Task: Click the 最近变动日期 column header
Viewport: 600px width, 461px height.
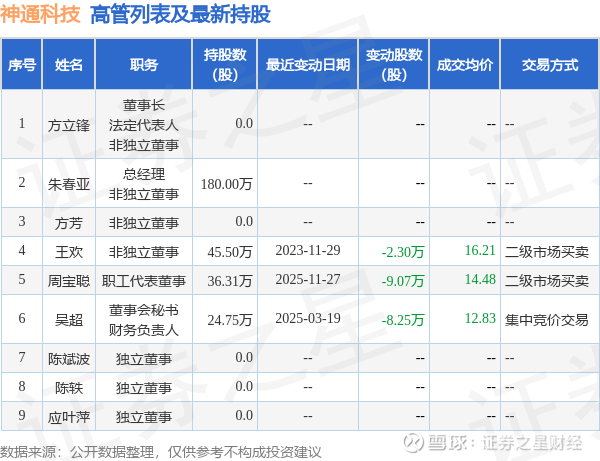Action: [308, 64]
